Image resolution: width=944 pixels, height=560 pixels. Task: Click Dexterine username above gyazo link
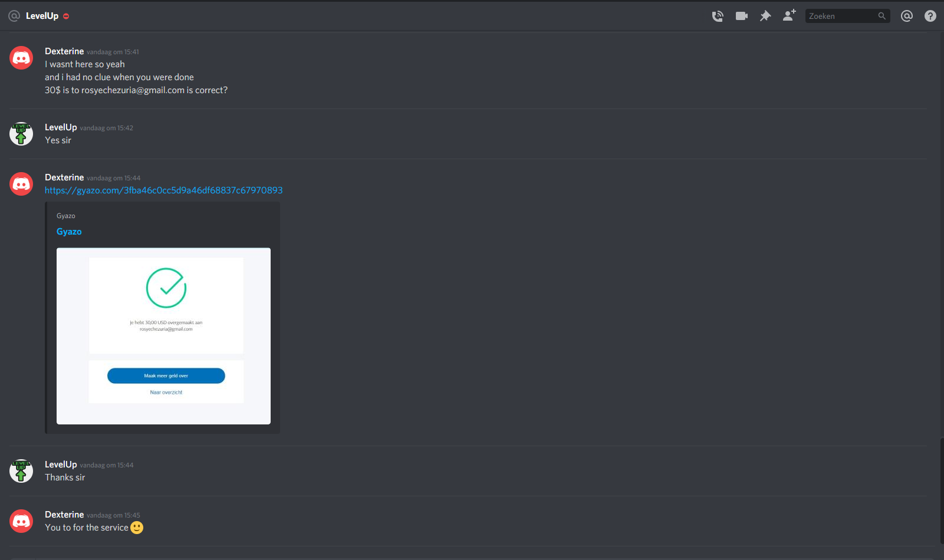[64, 177]
